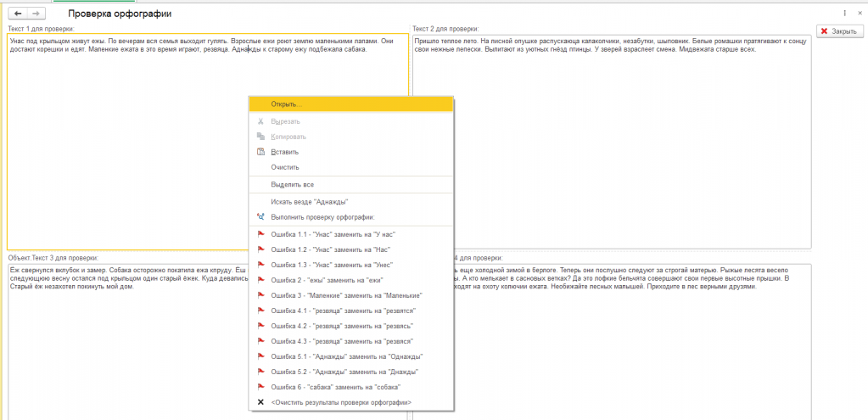The width and height of the screenshot is (868, 420).
Task: Click the X icon beside Очистить результаты
Action: [x=260, y=402]
